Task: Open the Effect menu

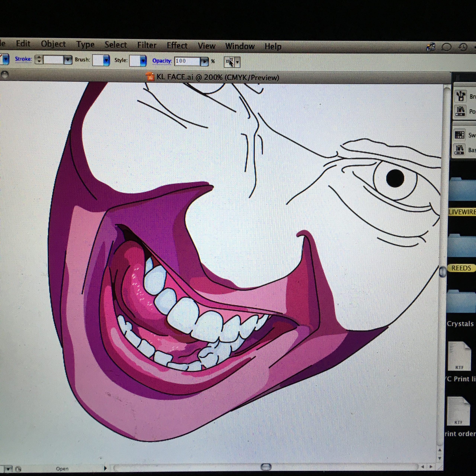Action: click(177, 46)
